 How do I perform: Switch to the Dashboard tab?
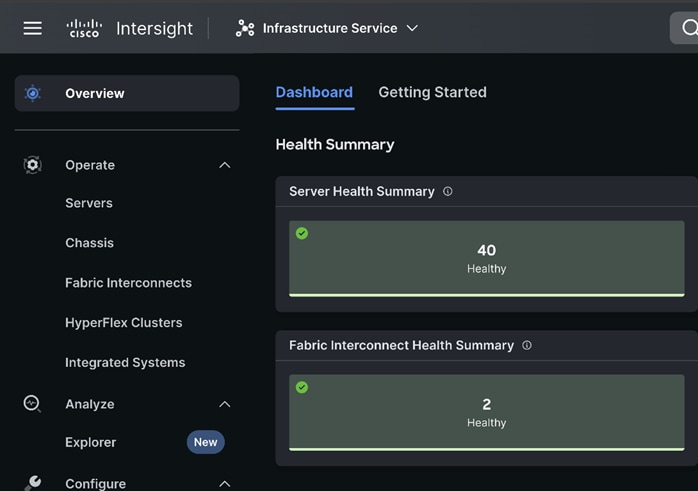click(314, 93)
